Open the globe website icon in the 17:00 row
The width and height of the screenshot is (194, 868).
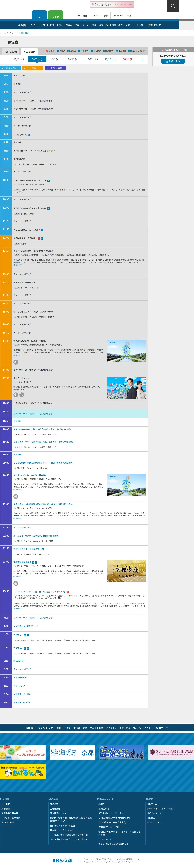tap(16, 362)
